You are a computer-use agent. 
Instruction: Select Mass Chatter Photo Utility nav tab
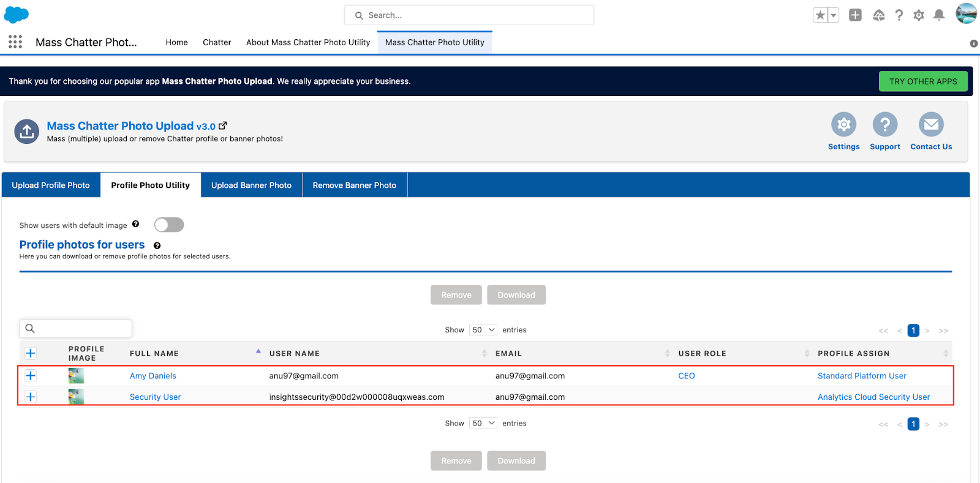(x=435, y=42)
